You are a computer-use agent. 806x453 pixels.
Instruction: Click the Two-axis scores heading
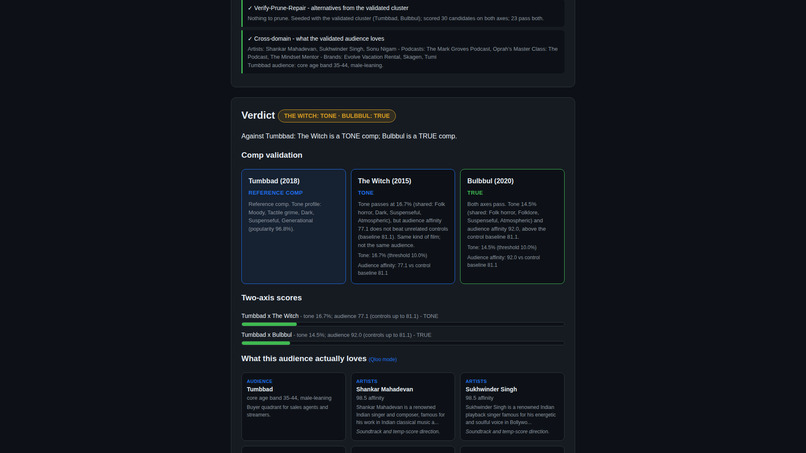(271, 298)
